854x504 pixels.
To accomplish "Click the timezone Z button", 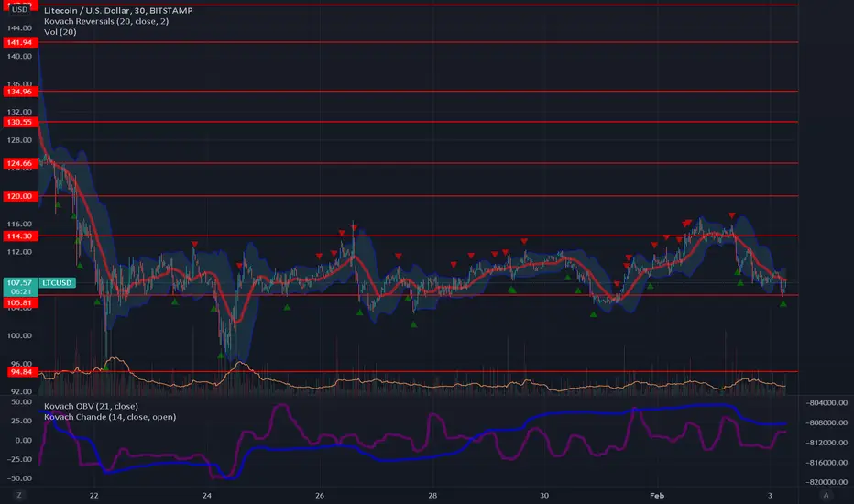I will coord(19,495).
